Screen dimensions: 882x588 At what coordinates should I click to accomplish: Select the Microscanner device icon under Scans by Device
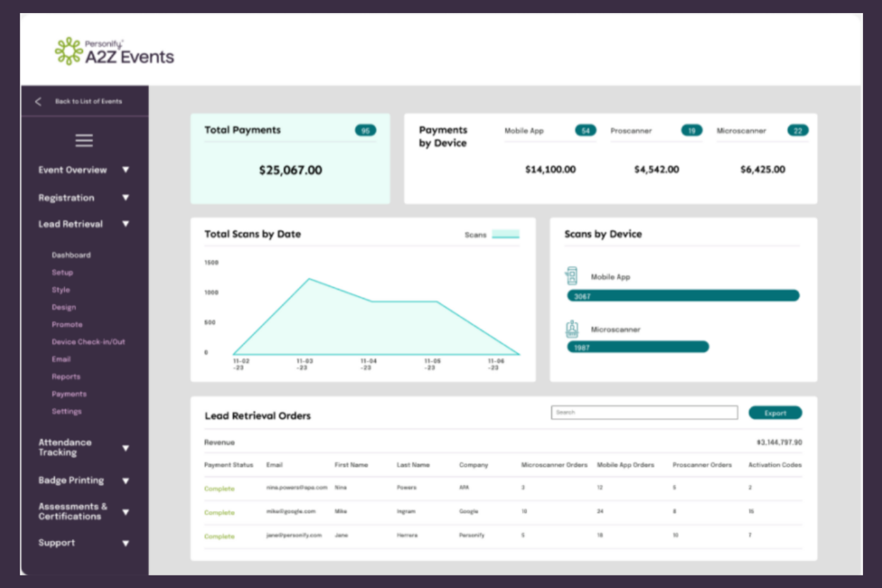[x=572, y=328]
